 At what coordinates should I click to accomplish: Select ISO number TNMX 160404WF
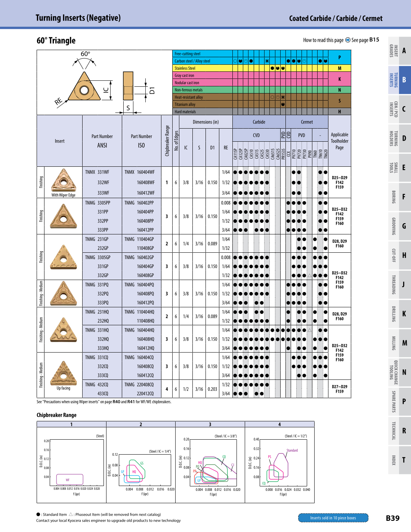pyautogui.click(x=139, y=172)
